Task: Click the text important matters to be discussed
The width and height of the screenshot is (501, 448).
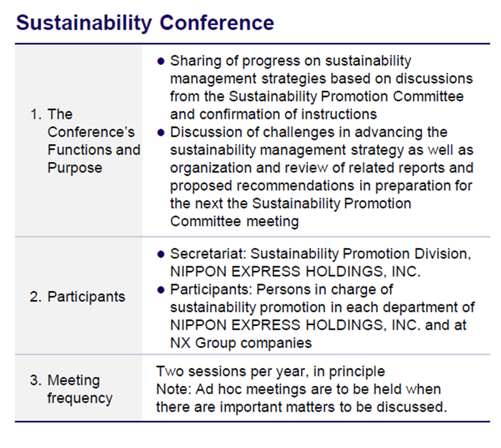Action: coord(333,407)
